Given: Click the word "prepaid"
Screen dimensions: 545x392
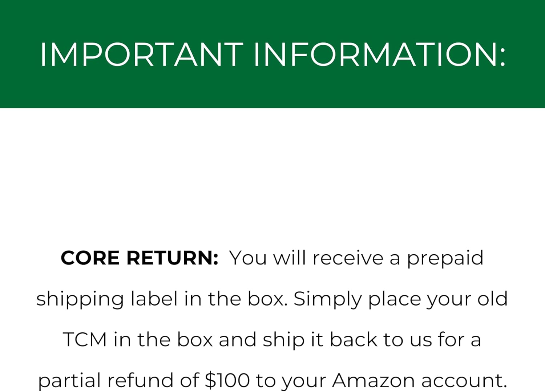Looking at the screenshot, I should (x=445, y=259).
